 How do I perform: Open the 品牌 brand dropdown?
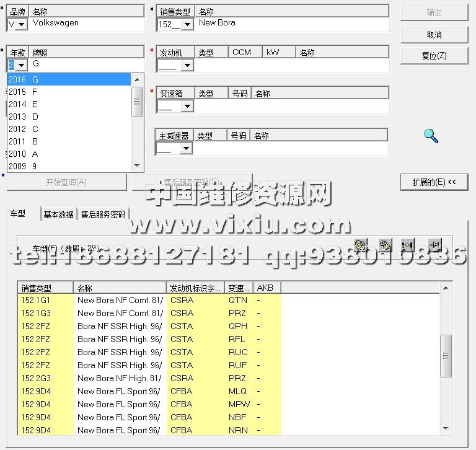pos(22,24)
